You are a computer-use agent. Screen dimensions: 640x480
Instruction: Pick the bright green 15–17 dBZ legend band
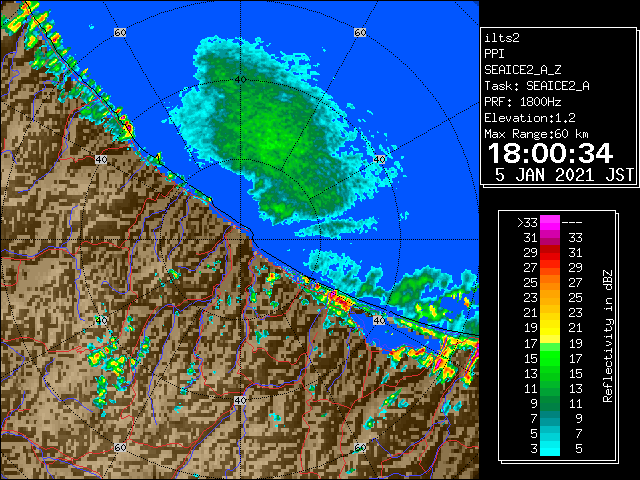(550, 358)
